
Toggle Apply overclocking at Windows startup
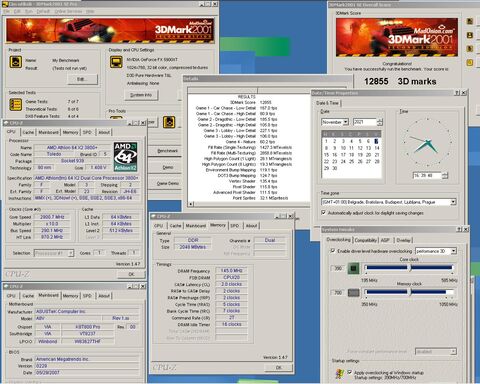coord(349,372)
